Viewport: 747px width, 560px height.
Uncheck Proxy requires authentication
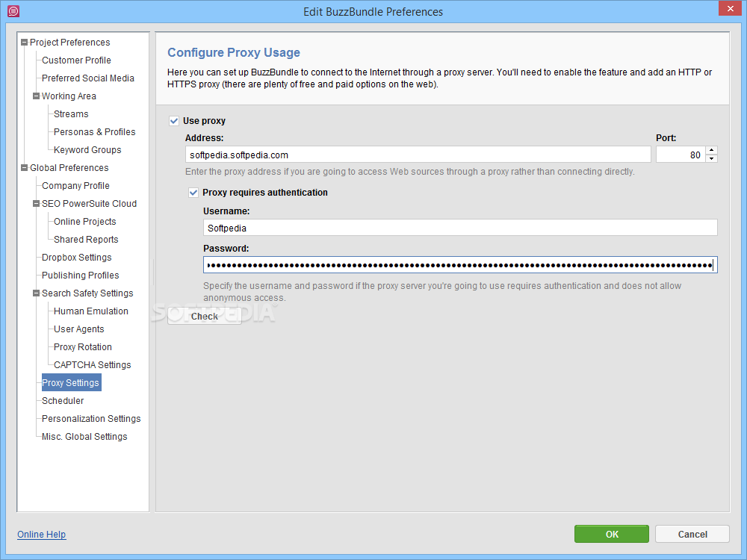coord(193,193)
